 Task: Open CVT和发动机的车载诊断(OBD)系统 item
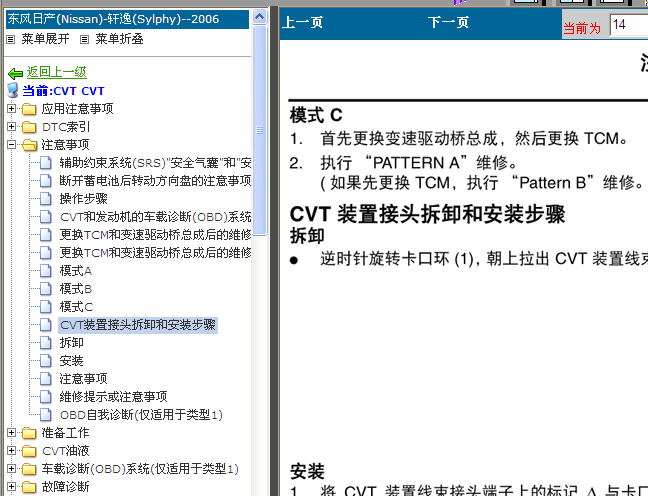[x=155, y=217]
